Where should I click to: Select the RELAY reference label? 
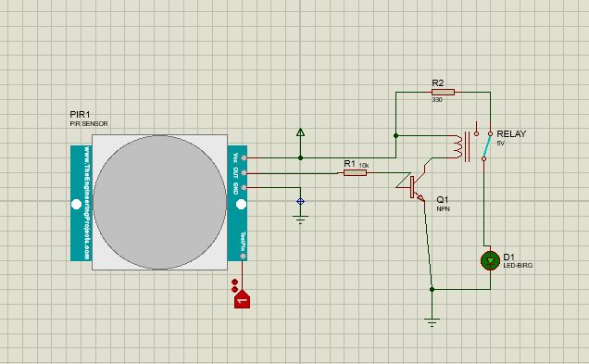pos(511,133)
